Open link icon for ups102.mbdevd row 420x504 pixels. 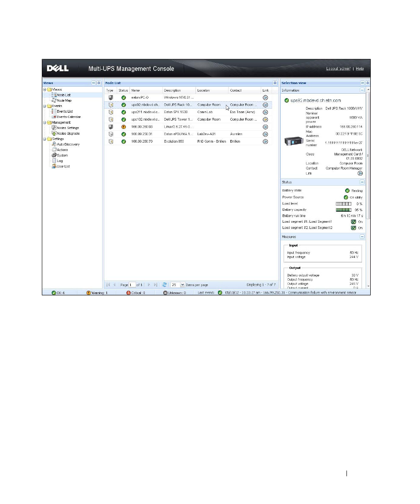pyautogui.click(x=265, y=120)
